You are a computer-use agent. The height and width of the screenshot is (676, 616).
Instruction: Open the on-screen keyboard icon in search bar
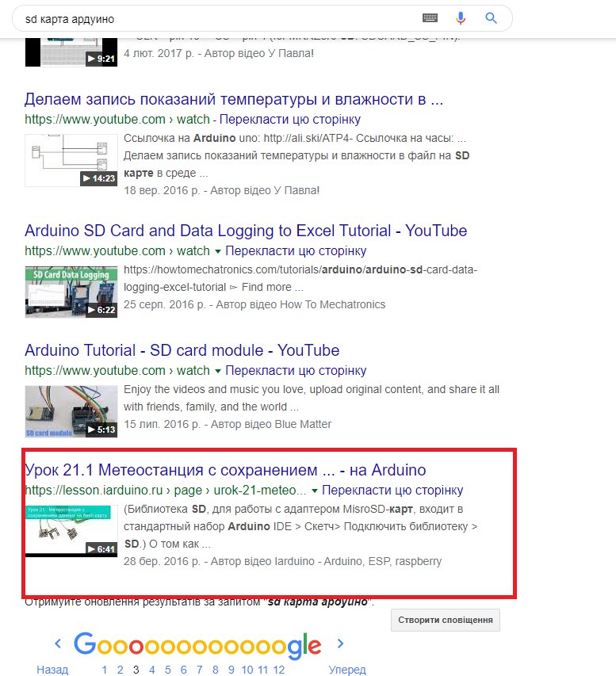(430, 18)
